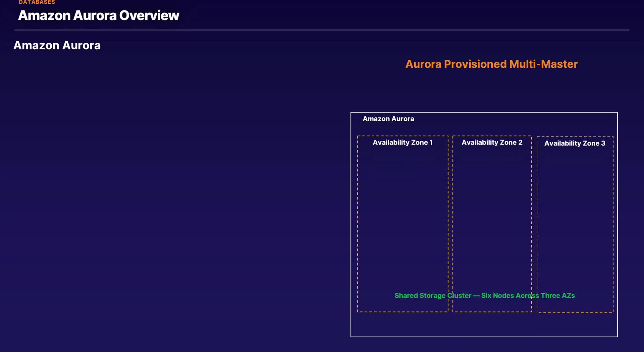Click the word Overview in the title
The height and width of the screenshot is (352, 644).
149,15
